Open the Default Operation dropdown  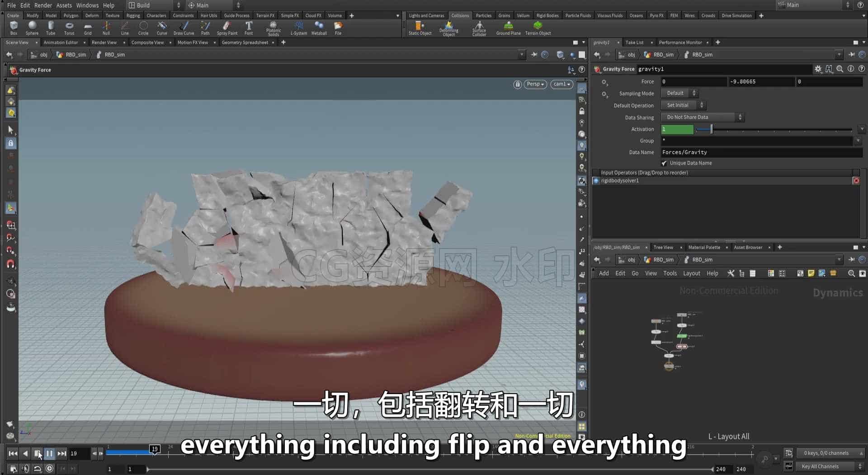click(683, 105)
